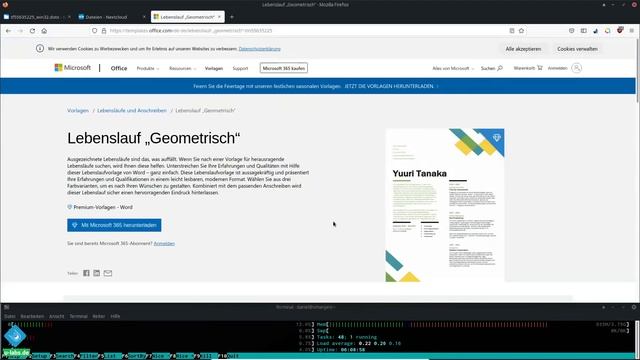Screen dimensions: 640x360
Task: Go back using the browser back arrow
Action: [x=9, y=31]
